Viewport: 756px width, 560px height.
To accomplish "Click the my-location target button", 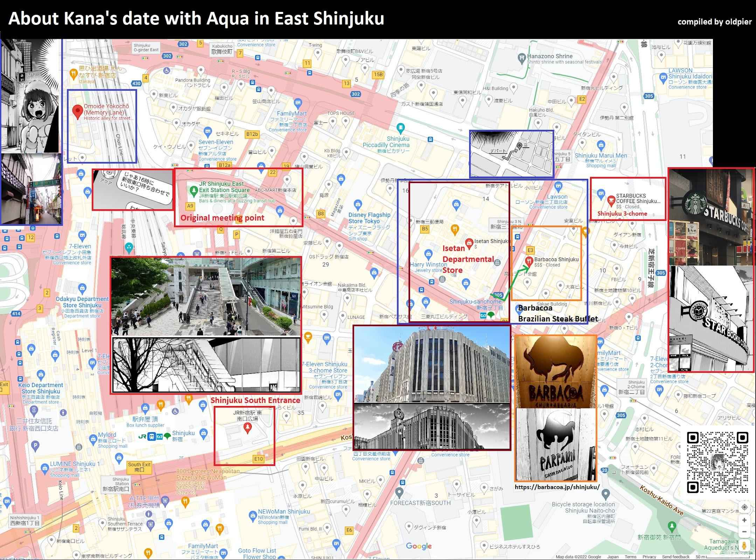I will click(744, 507).
